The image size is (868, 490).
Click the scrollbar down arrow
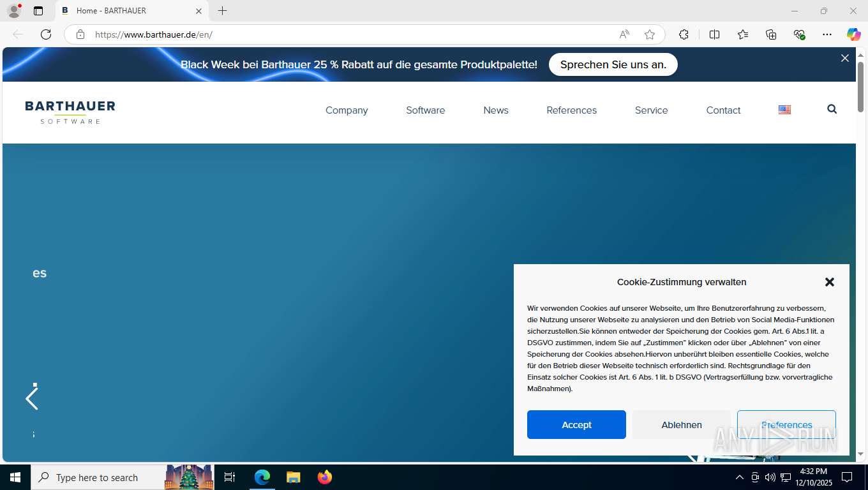pyautogui.click(x=860, y=454)
